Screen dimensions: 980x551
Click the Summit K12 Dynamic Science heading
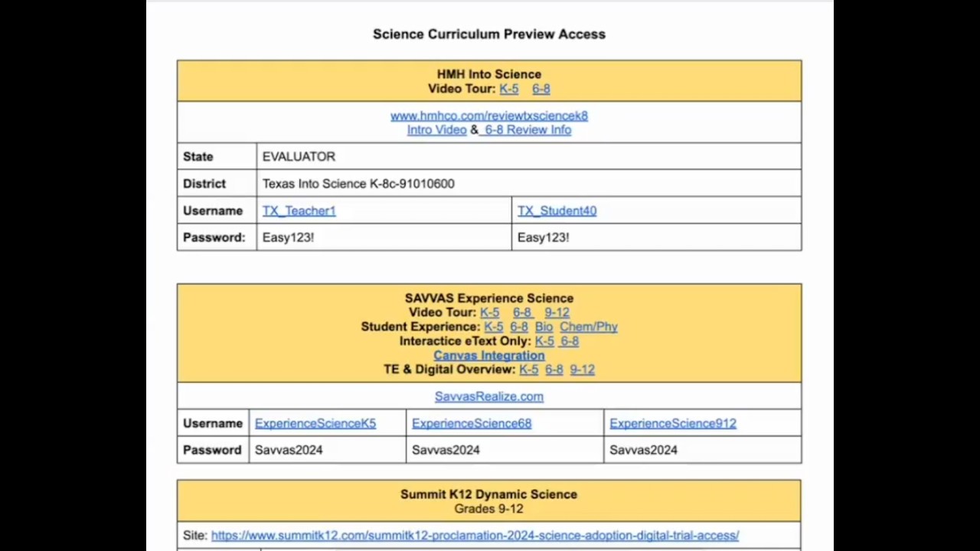488,494
